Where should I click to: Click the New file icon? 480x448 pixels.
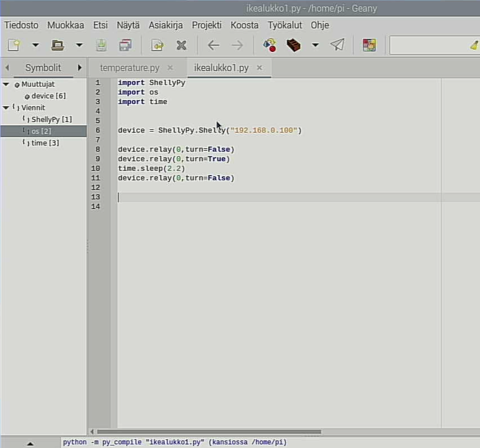[14, 45]
